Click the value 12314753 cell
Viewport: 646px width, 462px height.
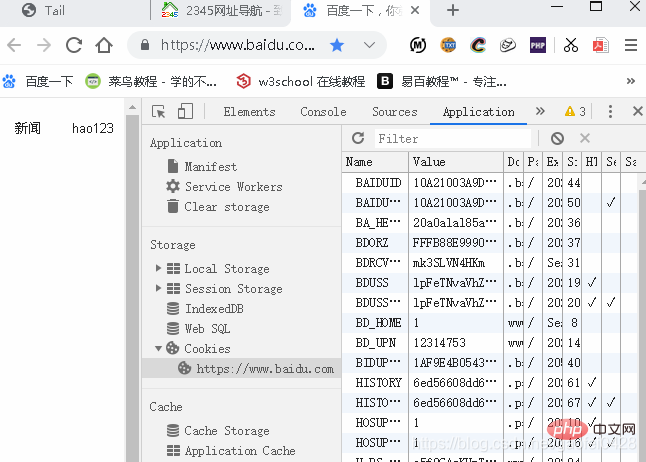(456, 342)
